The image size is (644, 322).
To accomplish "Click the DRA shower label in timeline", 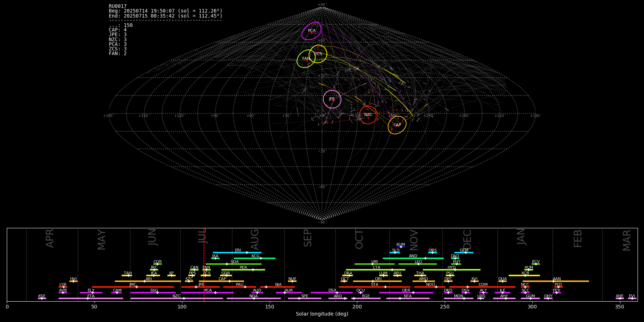I will (x=348, y=273).
